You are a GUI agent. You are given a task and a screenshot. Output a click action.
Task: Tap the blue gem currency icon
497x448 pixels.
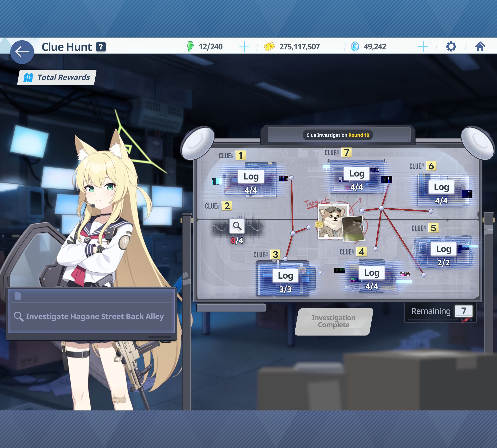(355, 46)
